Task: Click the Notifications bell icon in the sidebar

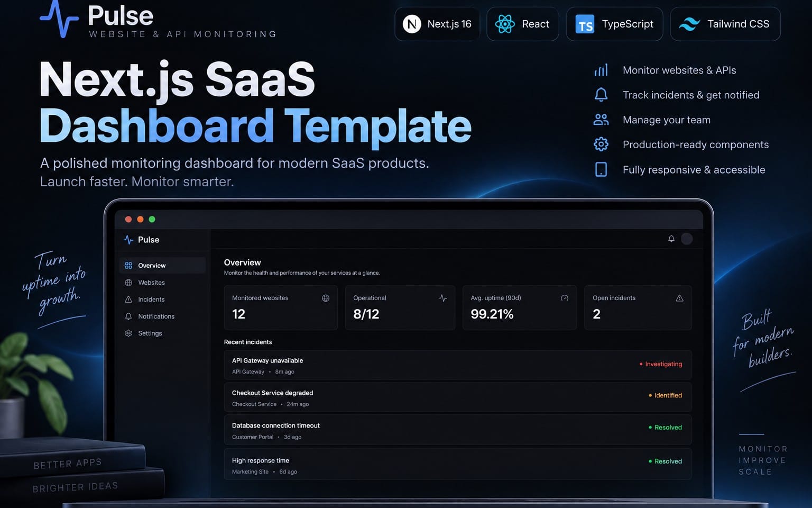Action: (128, 316)
